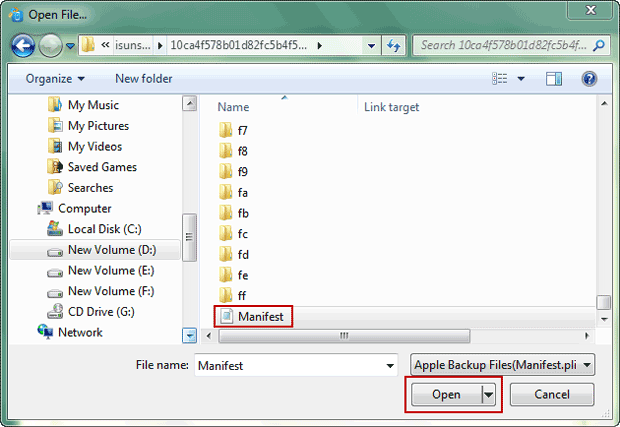Click the greyed Forward navigation arrow
The height and width of the screenshot is (427, 620).
click(x=50, y=45)
